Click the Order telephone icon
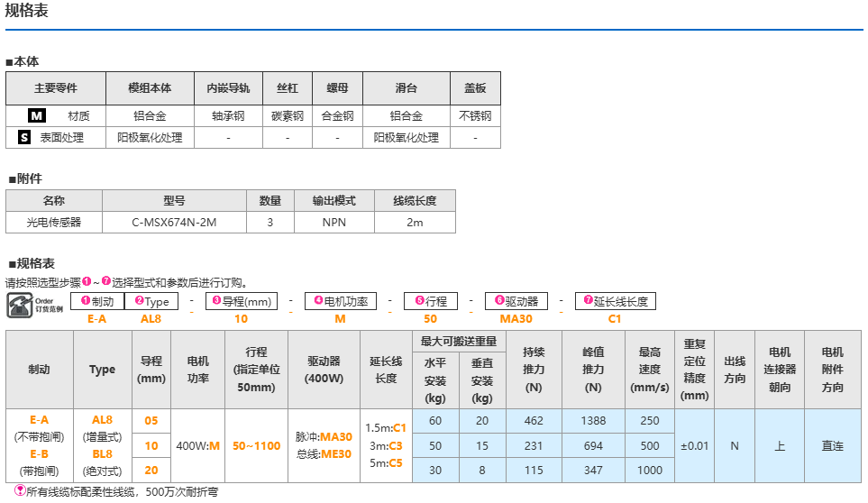 (18, 304)
